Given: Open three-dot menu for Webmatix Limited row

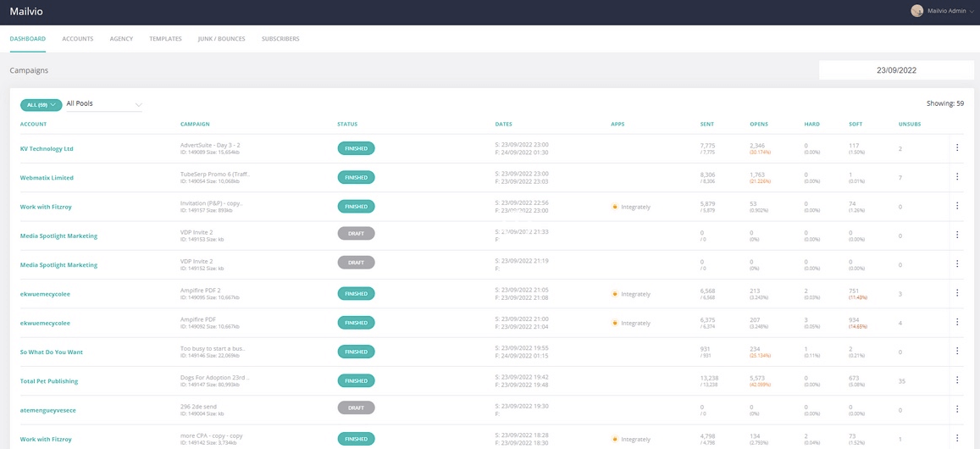Looking at the screenshot, I should (957, 177).
